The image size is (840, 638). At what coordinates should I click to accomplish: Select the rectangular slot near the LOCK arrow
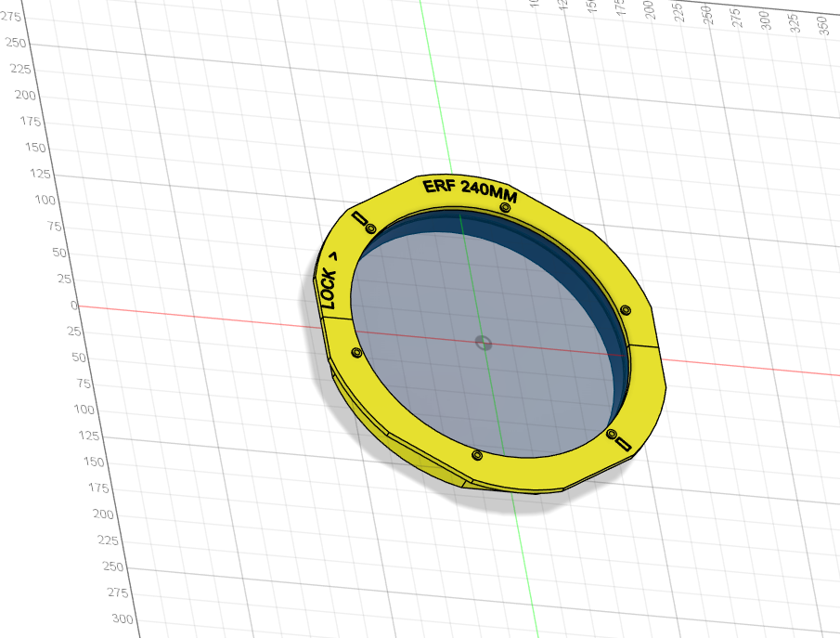[x=359, y=219]
